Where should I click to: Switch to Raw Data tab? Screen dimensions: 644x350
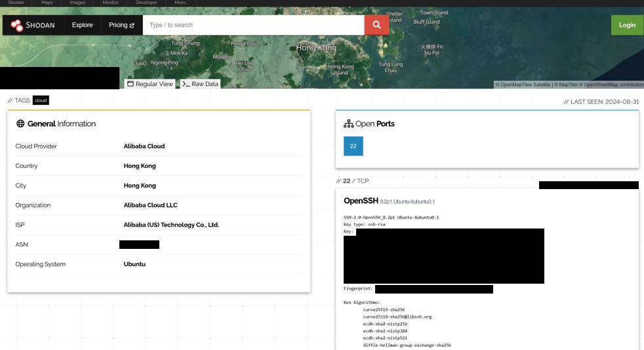pos(201,84)
